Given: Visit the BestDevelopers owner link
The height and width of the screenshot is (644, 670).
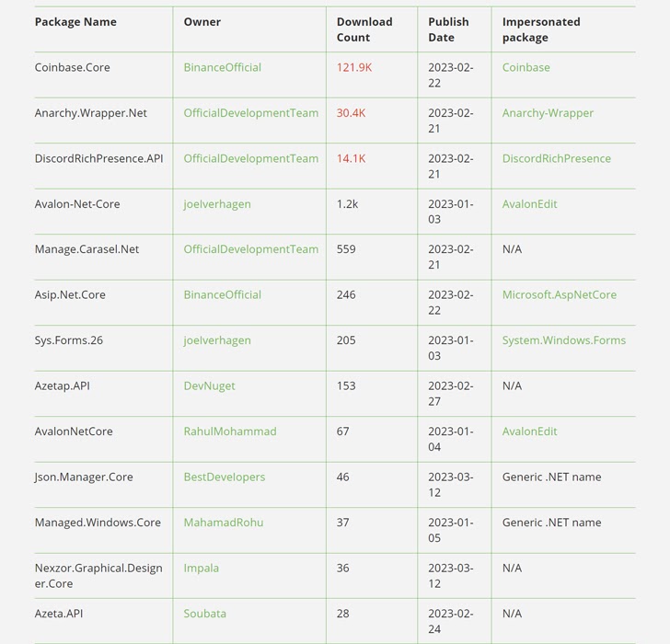Looking at the screenshot, I should point(224,477).
